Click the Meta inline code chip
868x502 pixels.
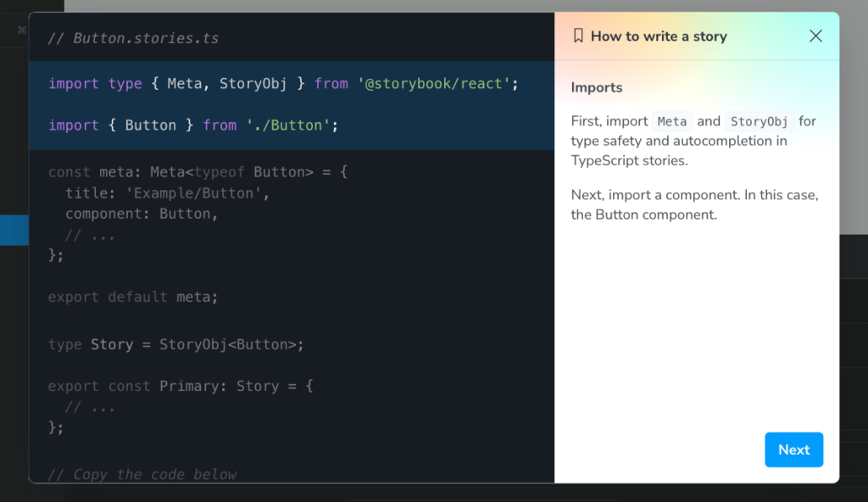pyautogui.click(x=672, y=121)
